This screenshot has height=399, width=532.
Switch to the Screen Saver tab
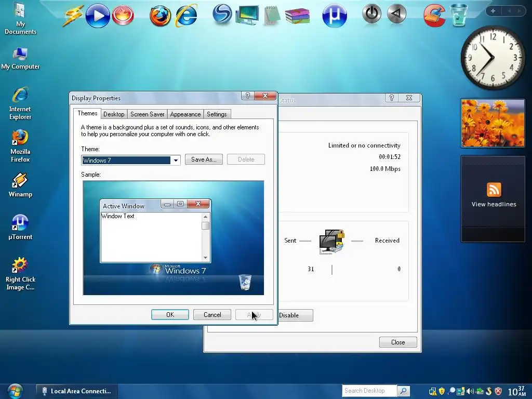click(147, 114)
